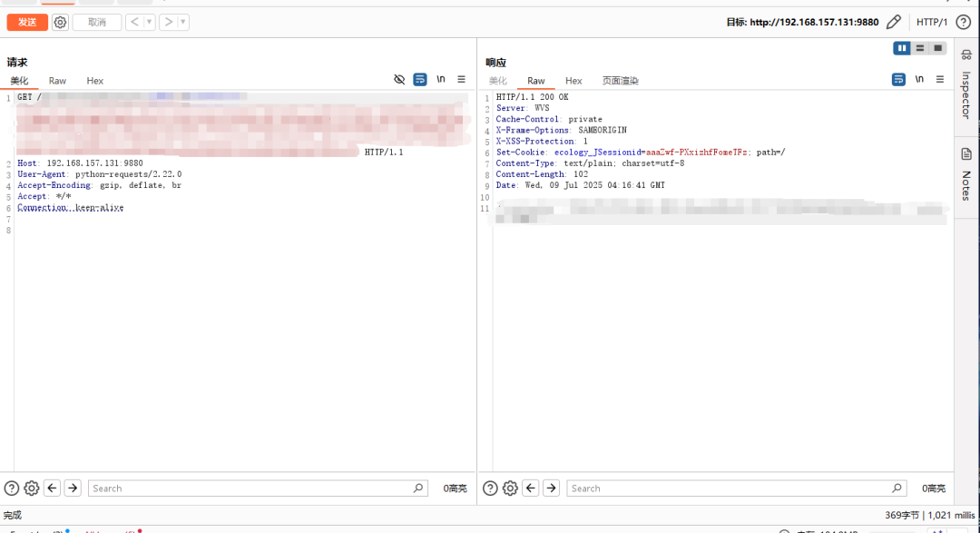
Task: Open help via top-right question mark
Action: [963, 22]
